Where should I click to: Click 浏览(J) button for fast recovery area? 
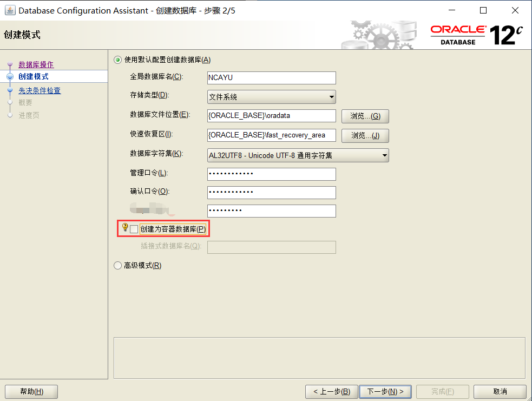click(365, 135)
